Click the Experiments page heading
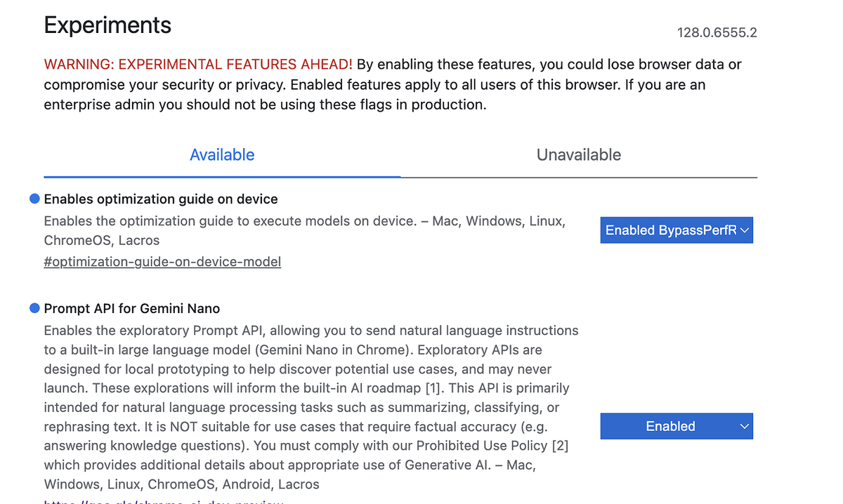 pyautogui.click(x=107, y=25)
